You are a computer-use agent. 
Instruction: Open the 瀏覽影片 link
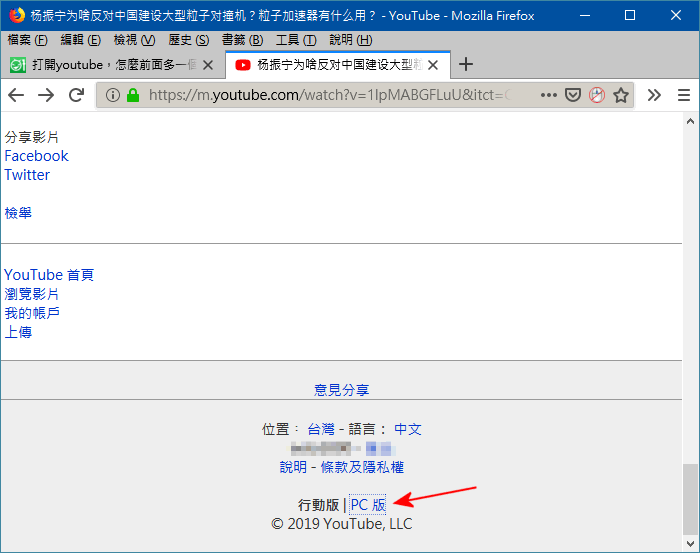(31, 294)
